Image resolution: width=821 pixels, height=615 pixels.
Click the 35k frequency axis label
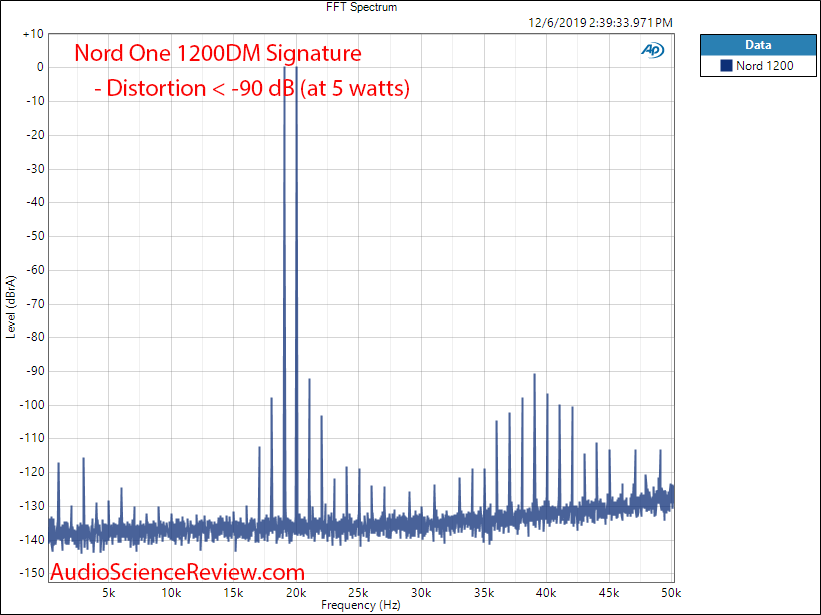pyautogui.click(x=484, y=593)
